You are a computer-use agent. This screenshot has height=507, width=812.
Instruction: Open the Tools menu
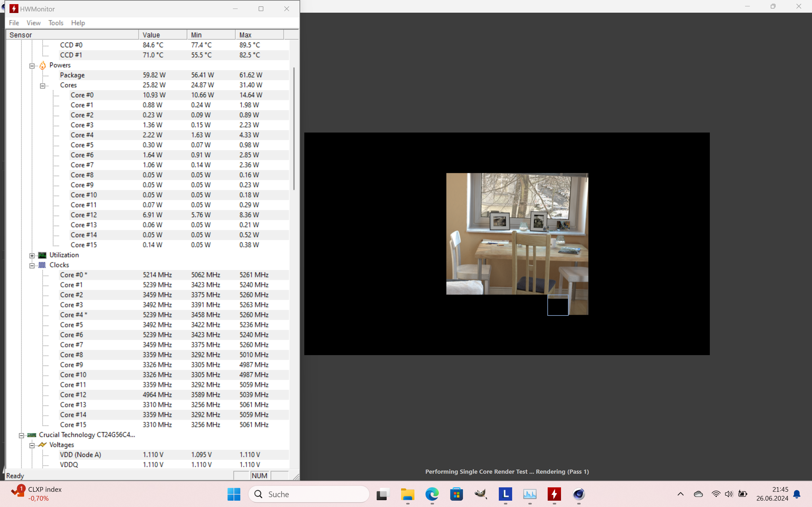click(56, 23)
